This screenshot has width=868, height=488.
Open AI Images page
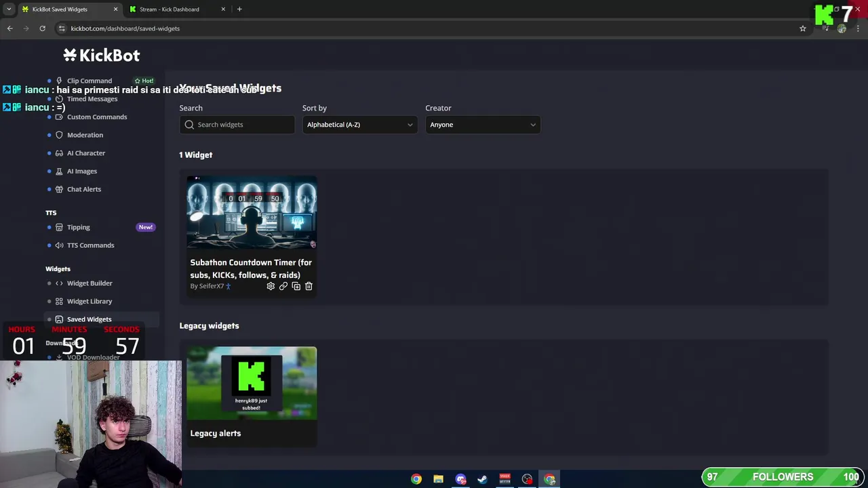point(82,171)
